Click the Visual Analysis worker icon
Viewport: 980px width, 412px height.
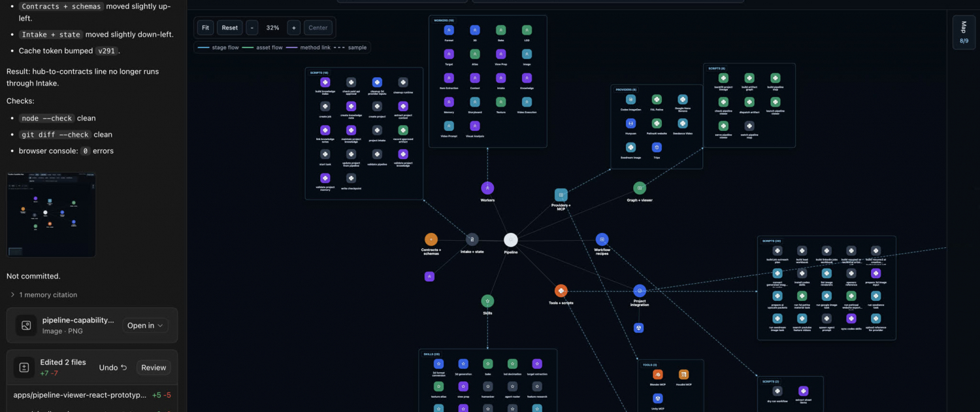pos(475,126)
